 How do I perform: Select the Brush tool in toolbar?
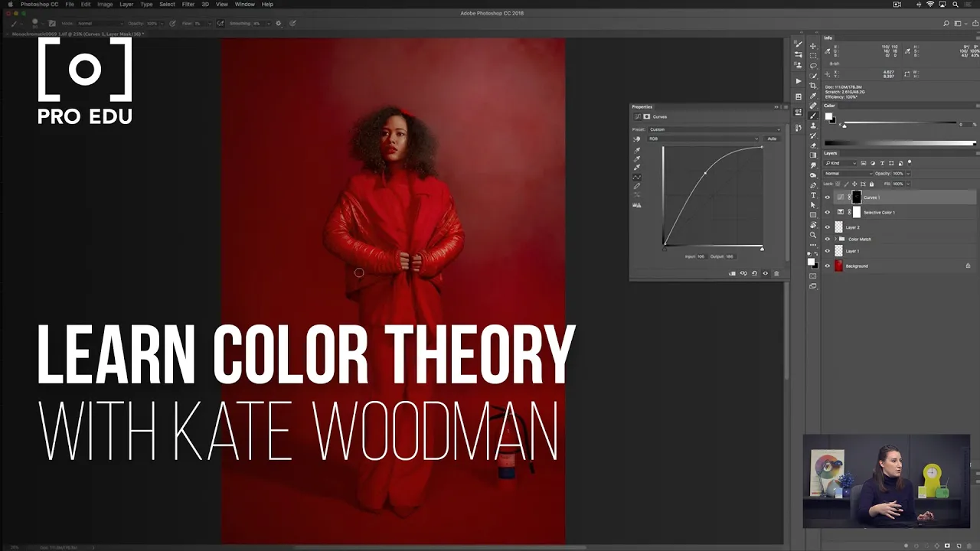pos(813,116)
